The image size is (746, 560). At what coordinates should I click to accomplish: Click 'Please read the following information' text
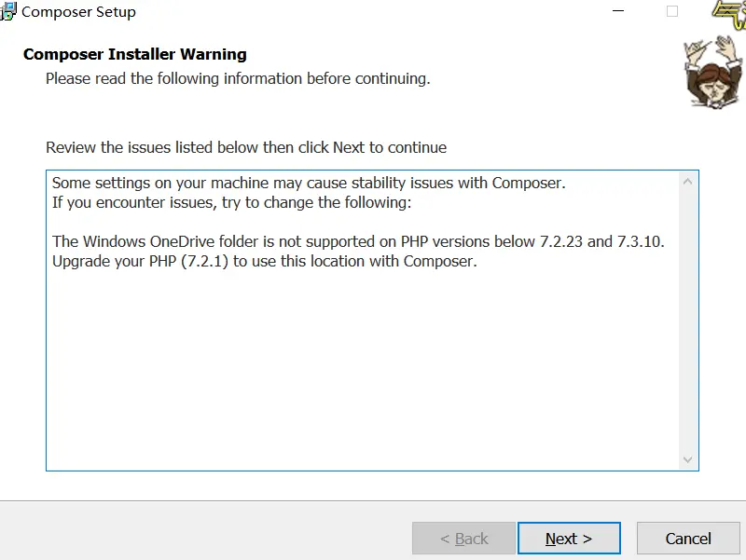tap(238, 78)
